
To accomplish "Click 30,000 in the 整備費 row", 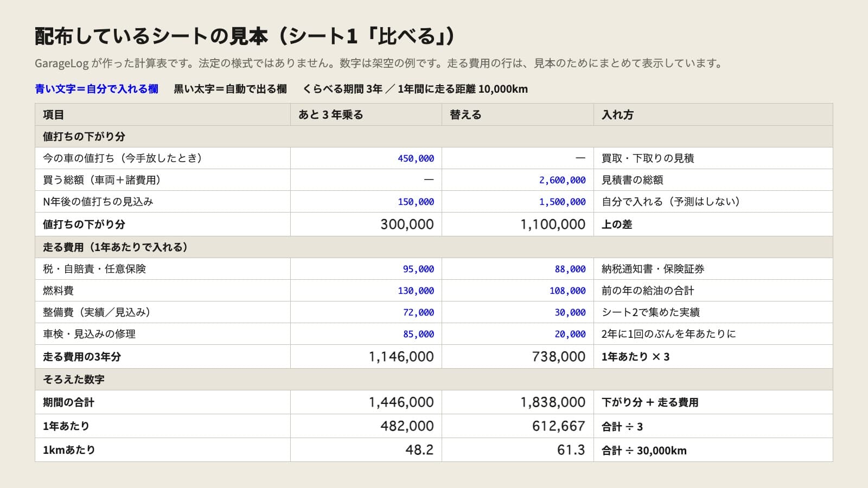I will click(x=570, y=312).
